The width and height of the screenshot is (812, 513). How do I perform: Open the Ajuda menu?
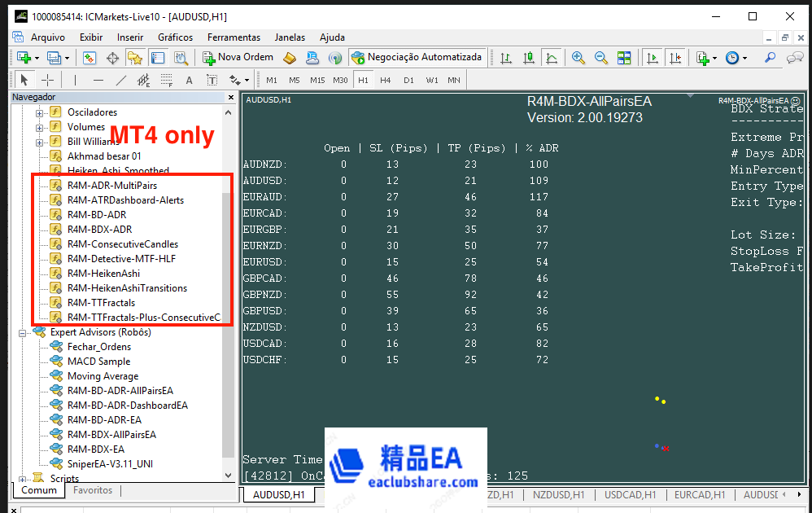click(x=332, y=37)
